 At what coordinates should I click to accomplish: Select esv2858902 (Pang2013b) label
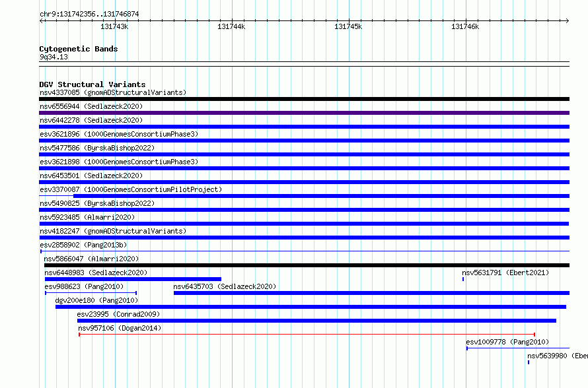point(83,245)
